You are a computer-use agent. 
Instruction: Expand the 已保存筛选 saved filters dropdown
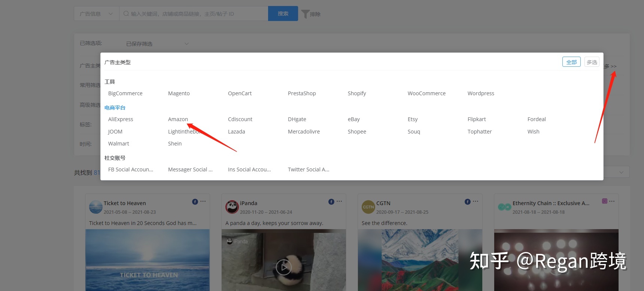pyautogui.click(x=157, y=44)
